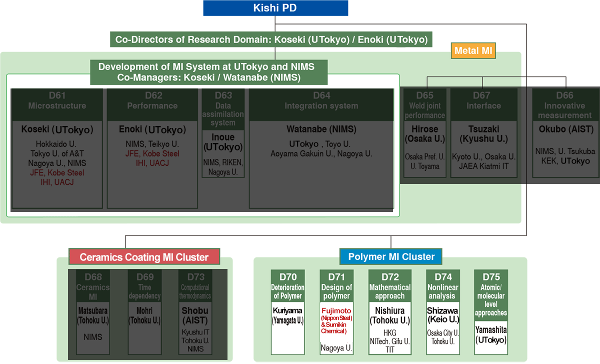Click the D73 Computational thermodynamics header
This screenshot has height=364, width=600.
pyautogui.click(x=195, y=286)
